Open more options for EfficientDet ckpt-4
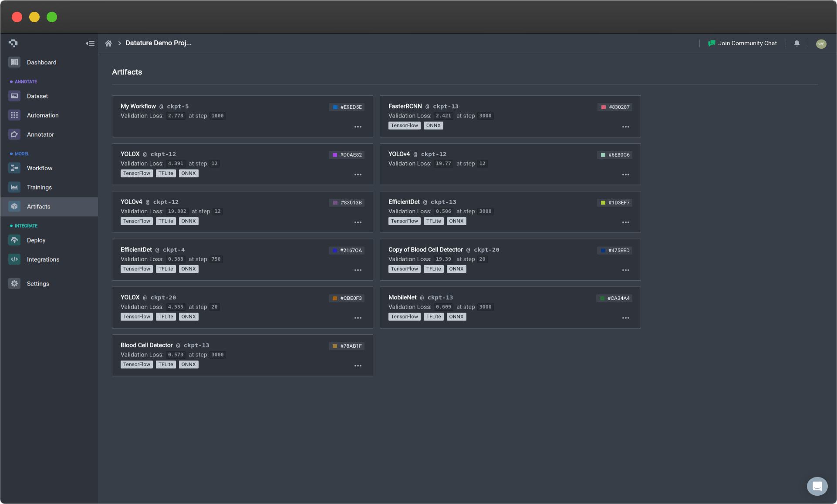Viewport: 837px width, 504px height. pos(358,270)
